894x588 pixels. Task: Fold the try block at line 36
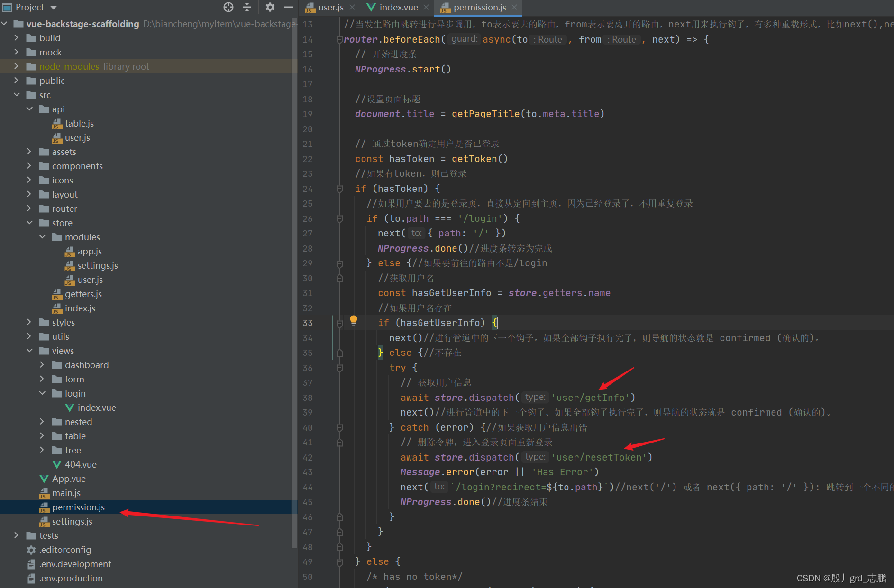point(339,368)
